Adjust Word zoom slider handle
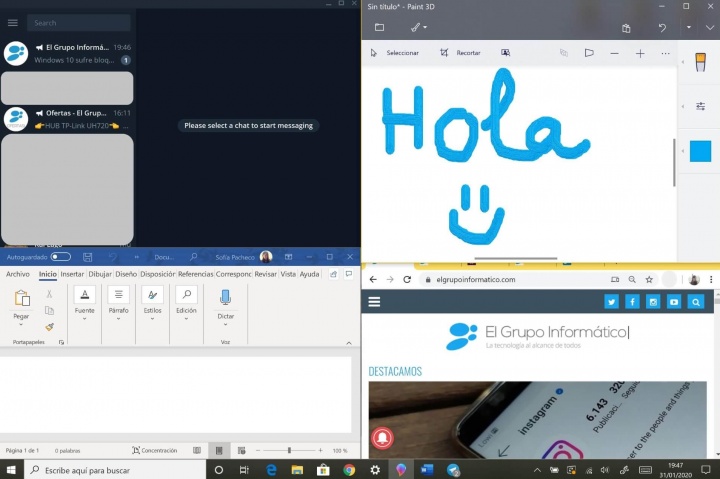Viewport: 720px width, 479px height. (289, 451)
